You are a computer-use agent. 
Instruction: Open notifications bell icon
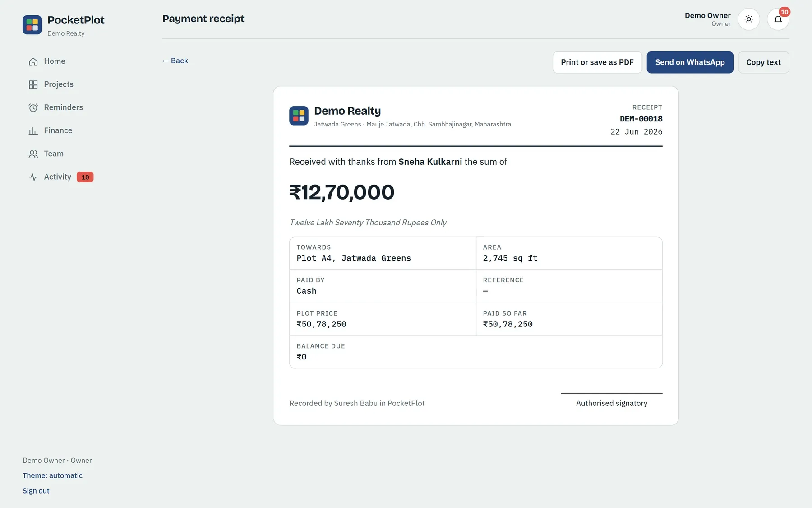click(778, 19)
